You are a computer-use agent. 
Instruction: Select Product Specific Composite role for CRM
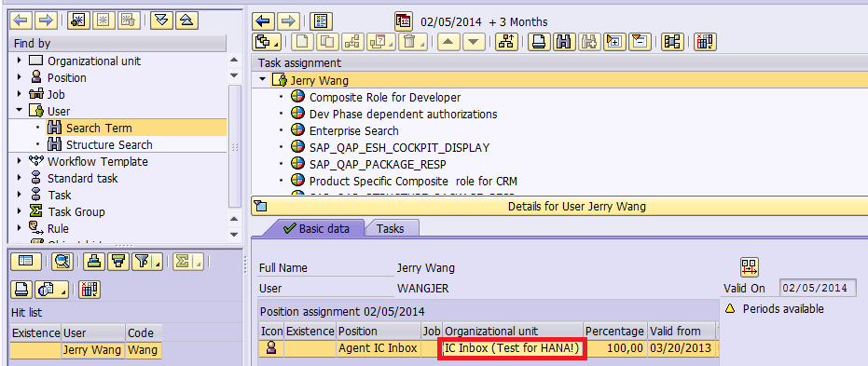tap(414, 182)
